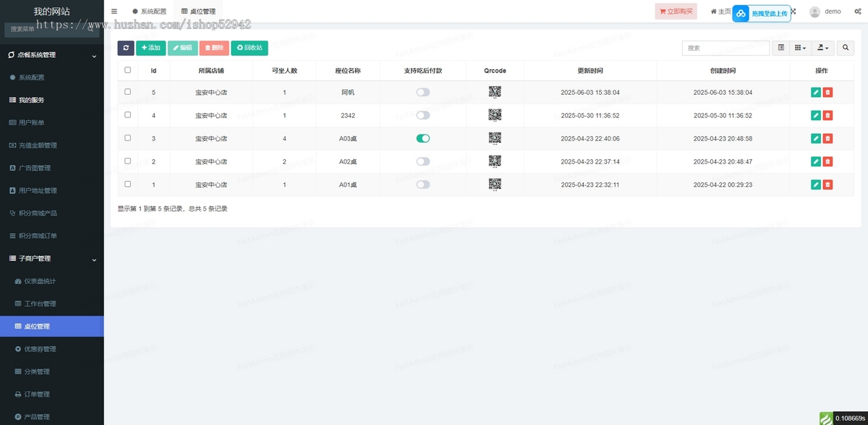
Task: Toggle the table card view icon
Action: 780,48
